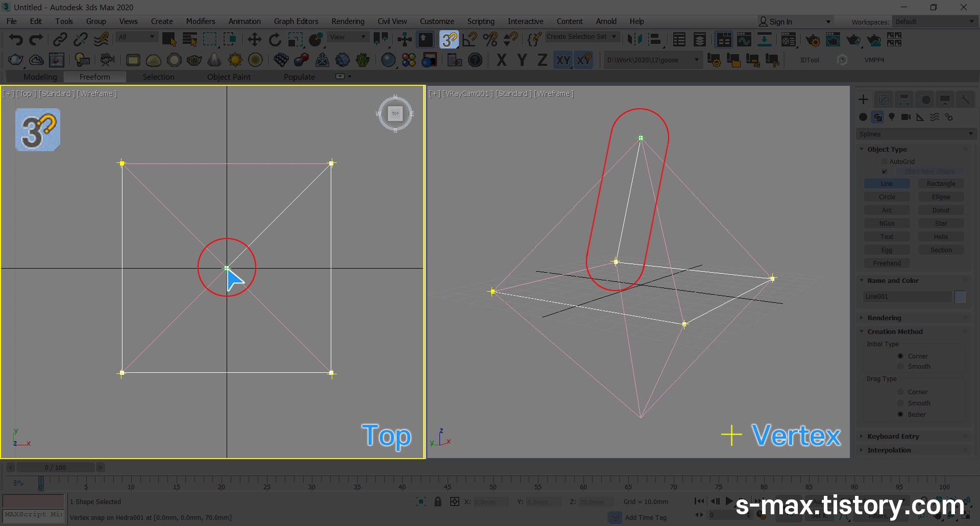Viewport: 980px width, 526px height.
Task: Collapse the Object Type rollout
Action: point(887,149)
